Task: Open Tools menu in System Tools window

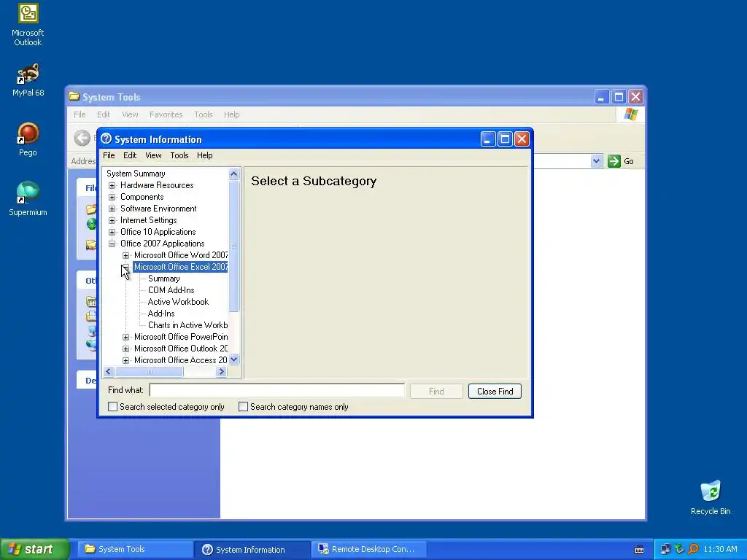Action: click(203, 114)
